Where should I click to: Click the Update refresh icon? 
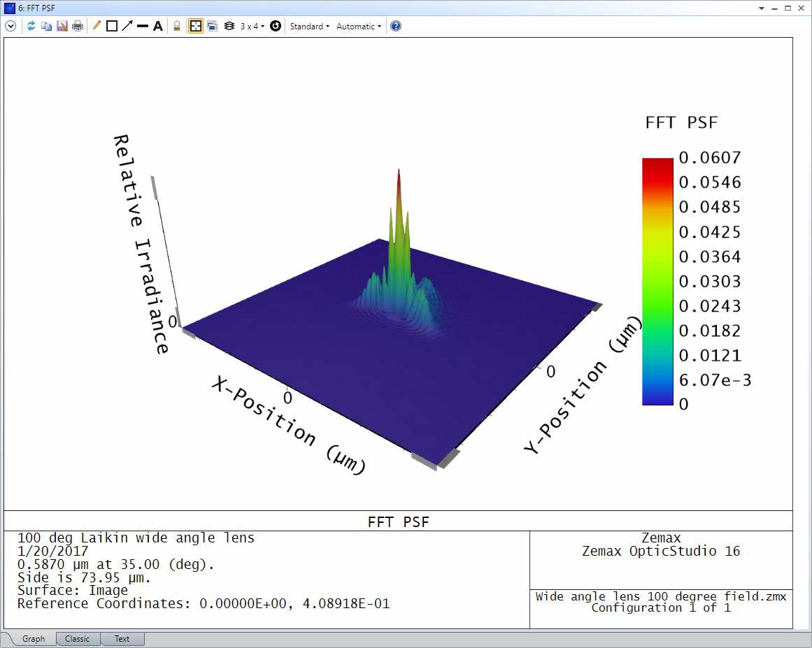[31, 26]
